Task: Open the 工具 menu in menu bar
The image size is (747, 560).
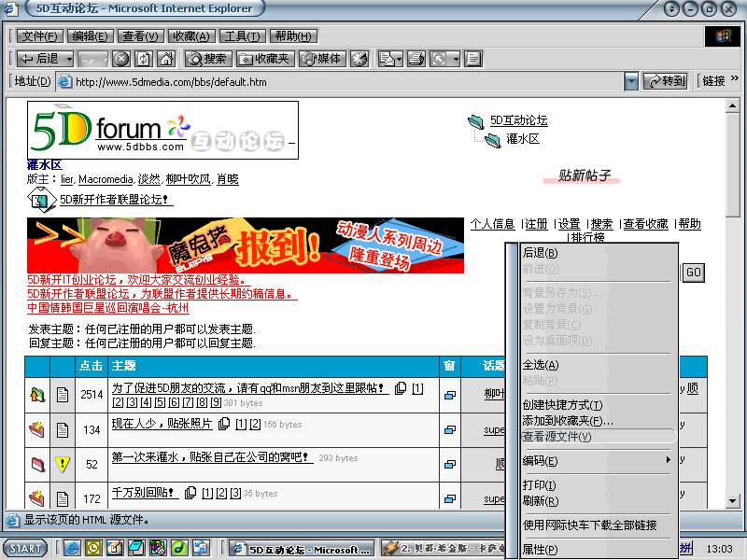Action: point(242,36)
